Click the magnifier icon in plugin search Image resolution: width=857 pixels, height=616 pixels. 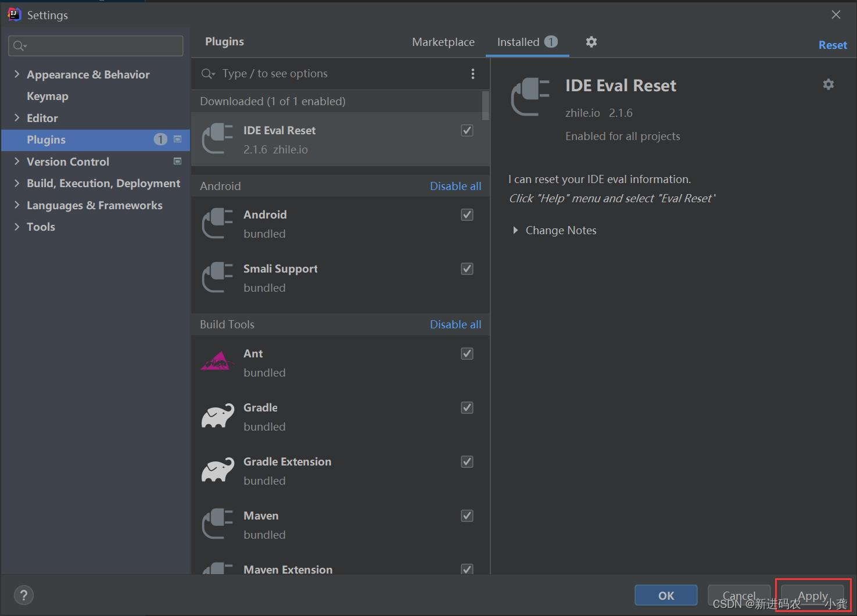click(207, 74)
